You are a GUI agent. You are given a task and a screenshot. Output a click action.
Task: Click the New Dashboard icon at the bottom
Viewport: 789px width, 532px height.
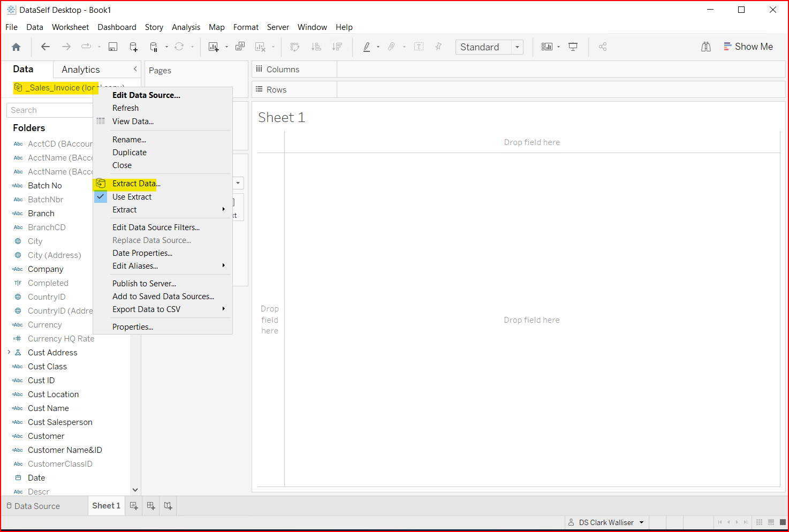150,506
